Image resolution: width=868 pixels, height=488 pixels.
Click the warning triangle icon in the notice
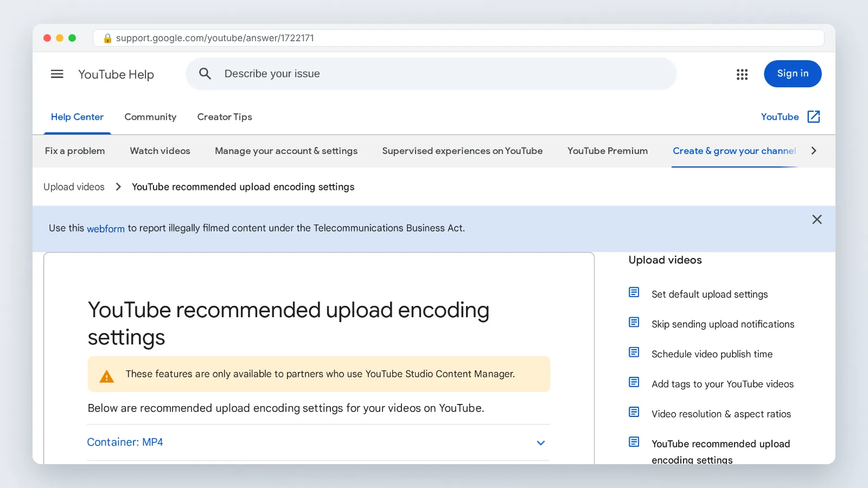coord(107,376)
